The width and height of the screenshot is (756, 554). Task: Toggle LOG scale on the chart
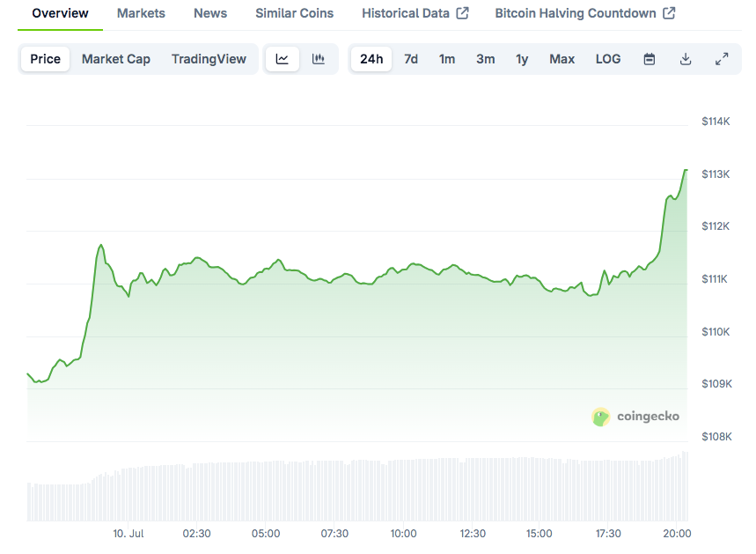[608, 59]
